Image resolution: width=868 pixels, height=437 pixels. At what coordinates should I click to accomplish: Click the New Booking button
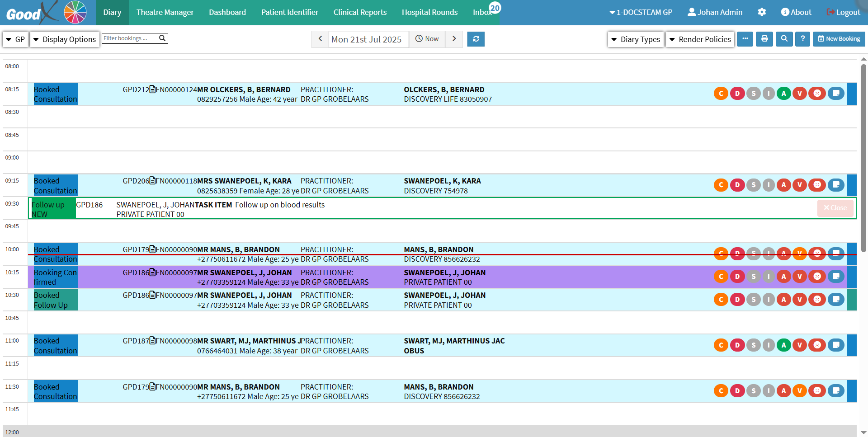coord(839,39)
